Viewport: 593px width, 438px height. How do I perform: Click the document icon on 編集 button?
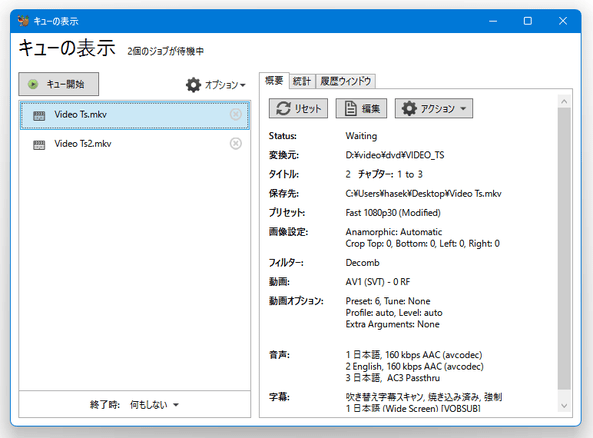point(351,108)
